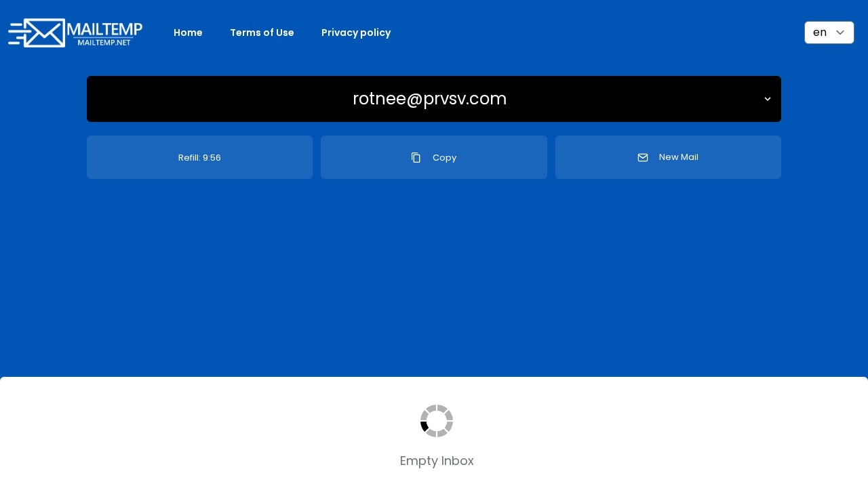Open the Terms of Use page

[x=262, y=33]
